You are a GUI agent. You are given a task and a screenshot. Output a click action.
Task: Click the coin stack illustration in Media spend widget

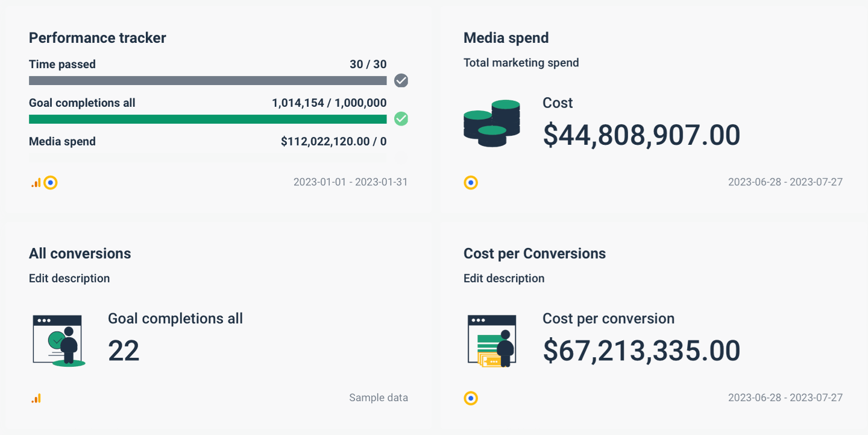tap(492, 124)
